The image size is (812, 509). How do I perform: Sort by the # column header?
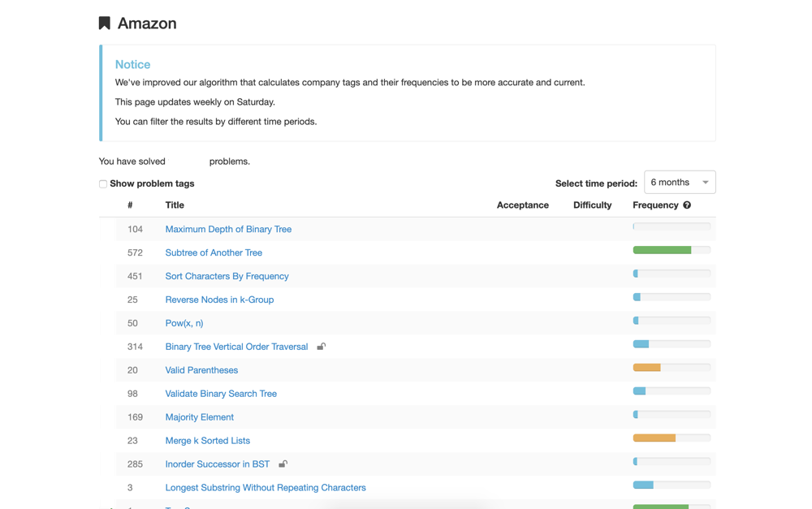point(130,205)
